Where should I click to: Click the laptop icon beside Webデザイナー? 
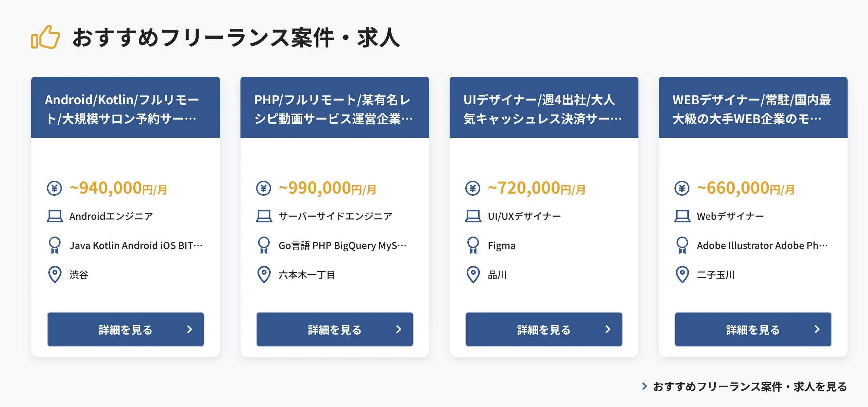(x=682, y=216)
